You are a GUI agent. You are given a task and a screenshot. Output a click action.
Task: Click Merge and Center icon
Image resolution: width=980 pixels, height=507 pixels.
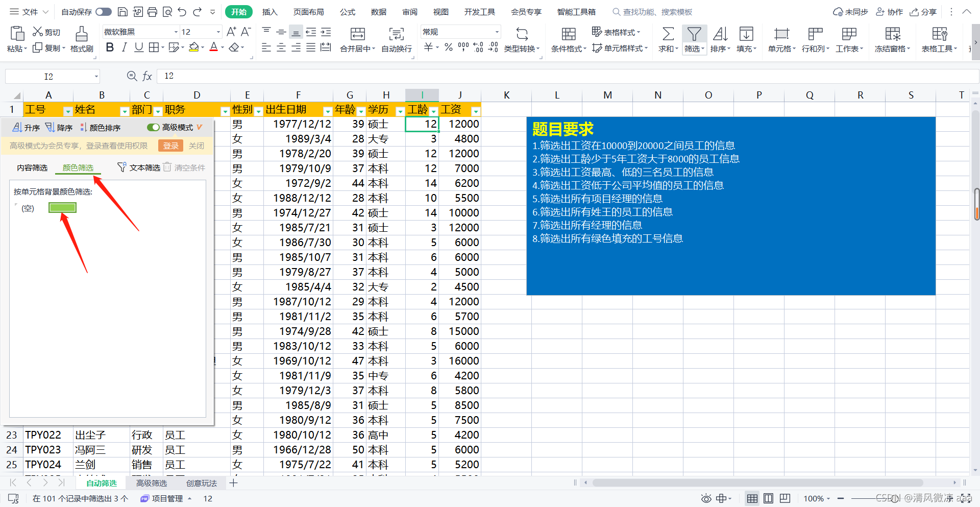357,34
